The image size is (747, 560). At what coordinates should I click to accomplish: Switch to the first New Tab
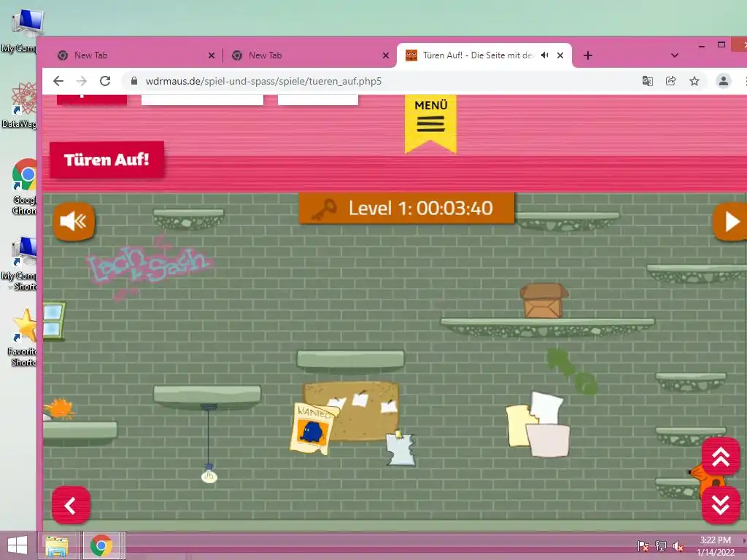[133, 55]
